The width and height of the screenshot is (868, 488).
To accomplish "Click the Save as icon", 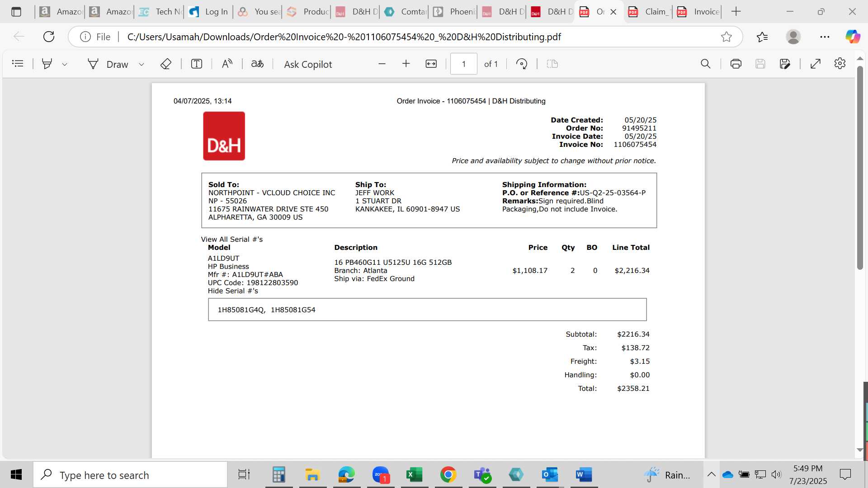I will click(785, 64).
